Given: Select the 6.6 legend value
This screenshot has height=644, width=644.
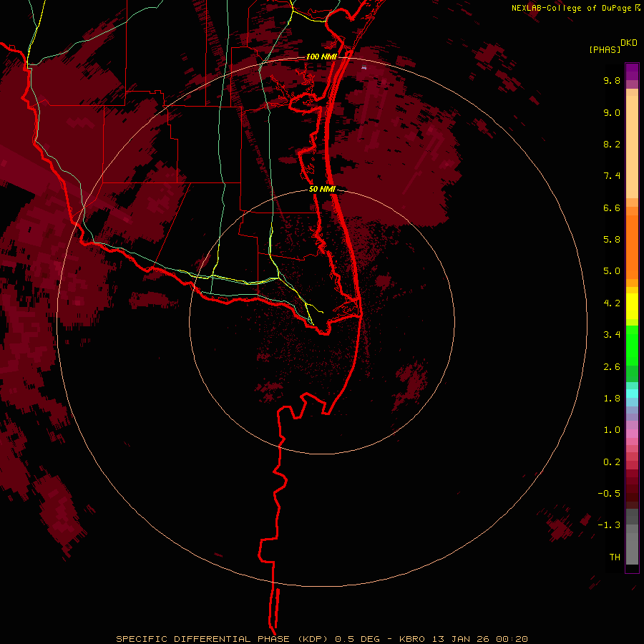Looking at the screenshot, I should coord(612,208).
